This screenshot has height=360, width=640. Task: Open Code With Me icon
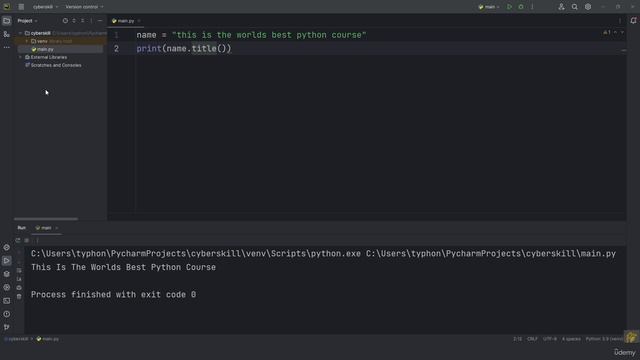[562, 7]
